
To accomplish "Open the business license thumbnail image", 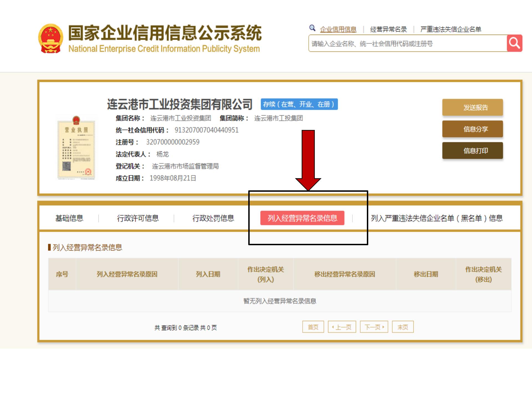I will pyautogui.click(x=76, y=148).
